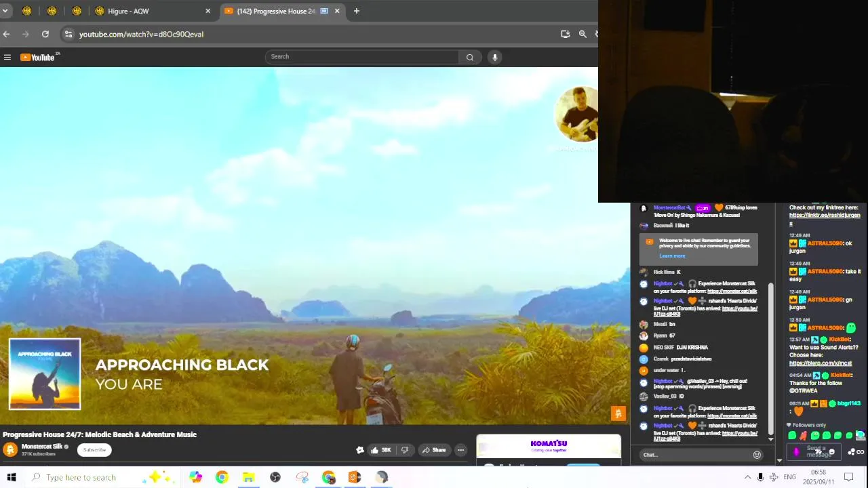Switch to the first pinned AQW tab

tap(27, 11)
